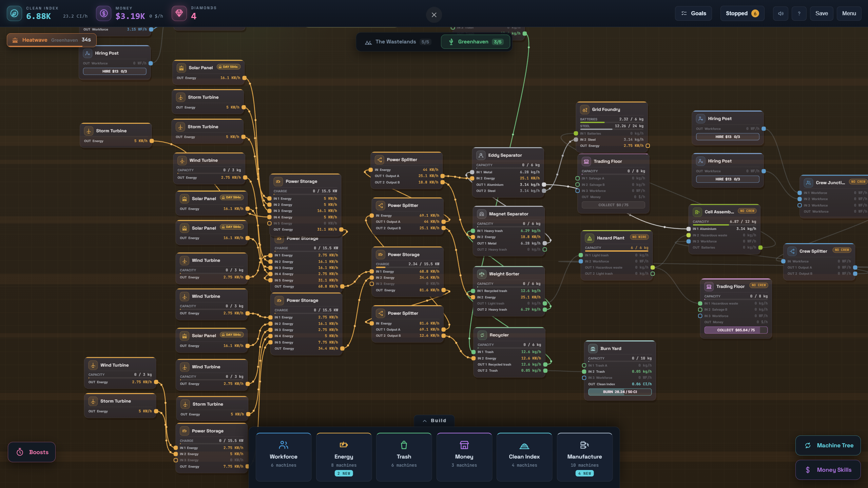Click the top Solar Panel sun icon
Viewport: 868px width, 488px height.
point(181,68)
